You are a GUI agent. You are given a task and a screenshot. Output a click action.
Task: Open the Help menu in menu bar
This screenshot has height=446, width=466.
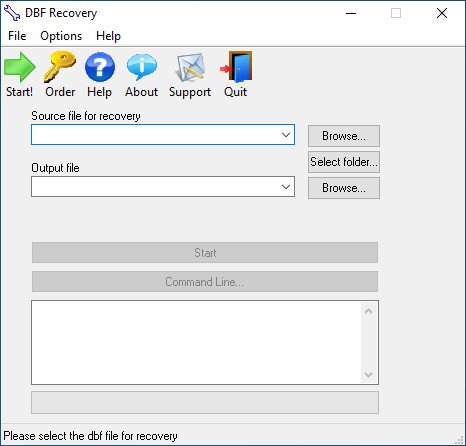(108, 36)
